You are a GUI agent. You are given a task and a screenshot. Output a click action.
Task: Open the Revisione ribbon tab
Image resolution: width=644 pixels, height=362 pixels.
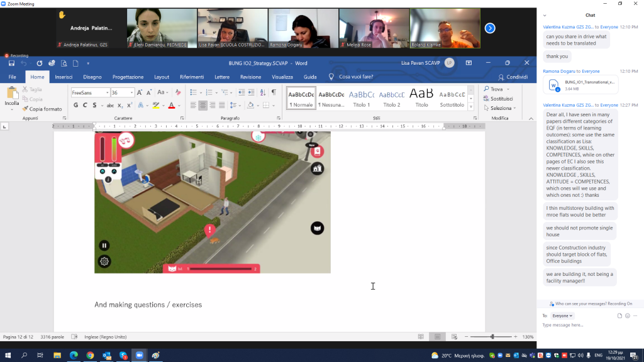point(250,77)
